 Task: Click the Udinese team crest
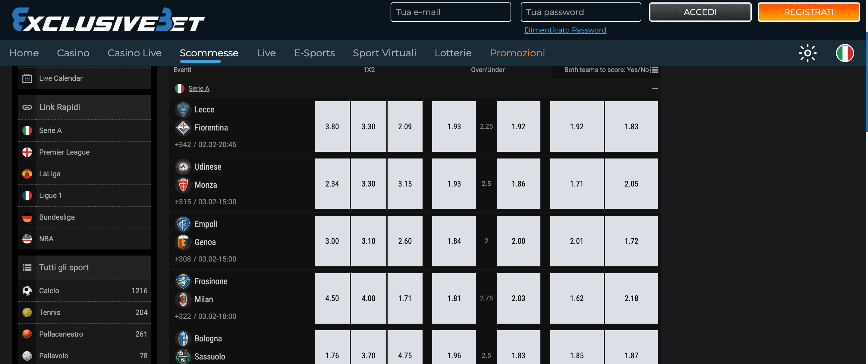(183, 167)
